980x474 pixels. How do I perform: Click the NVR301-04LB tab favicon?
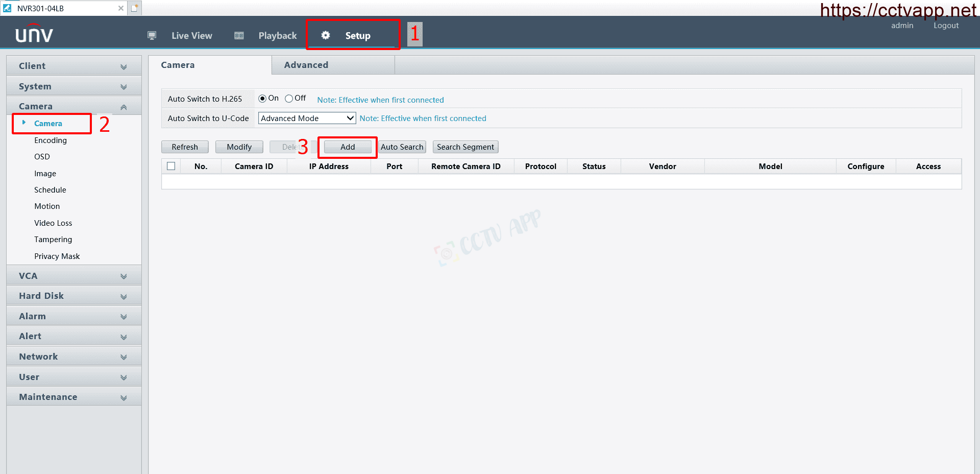click(7, 8)
